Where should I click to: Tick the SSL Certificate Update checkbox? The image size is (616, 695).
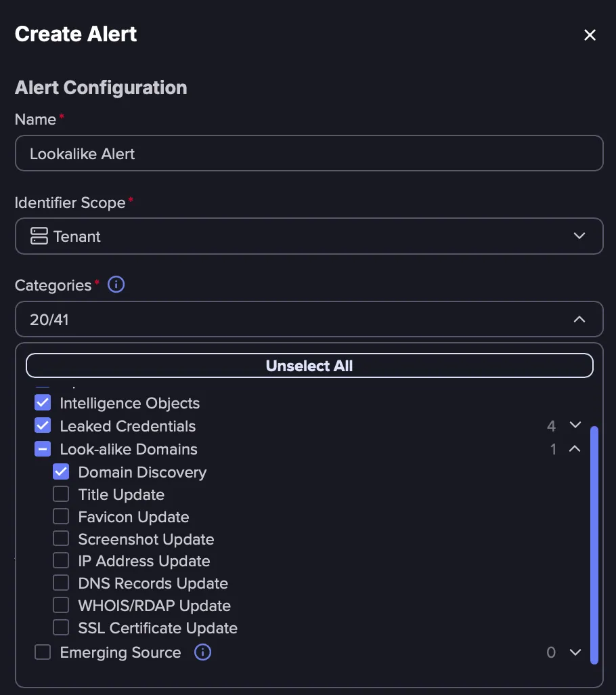click(61, 627)
